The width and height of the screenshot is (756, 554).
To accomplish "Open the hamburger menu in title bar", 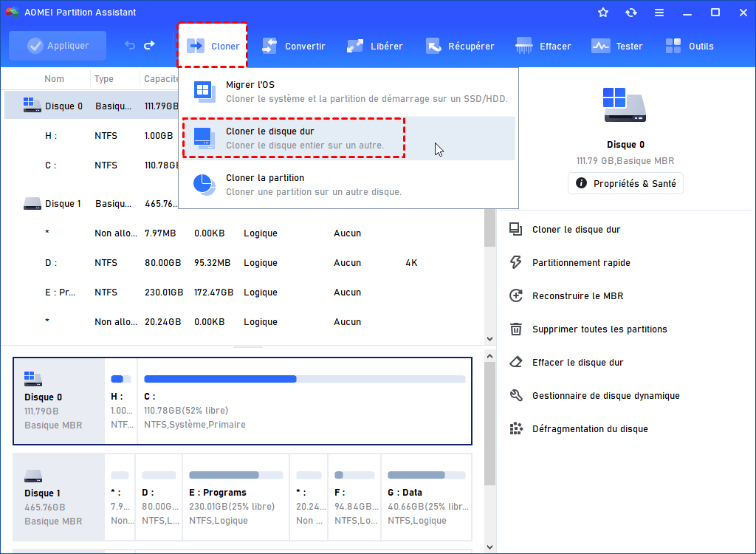I will point(659,13).
